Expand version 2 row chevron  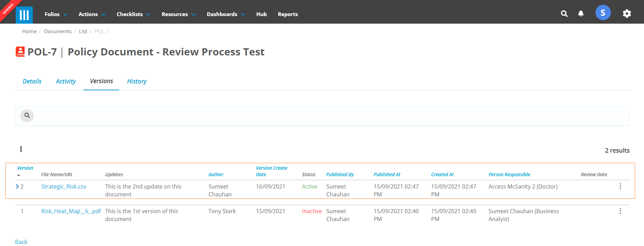(x=17, y=186)
